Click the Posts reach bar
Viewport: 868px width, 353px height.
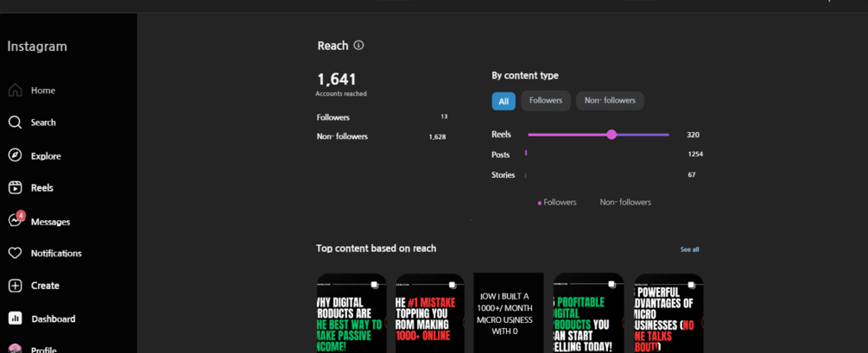526,153
